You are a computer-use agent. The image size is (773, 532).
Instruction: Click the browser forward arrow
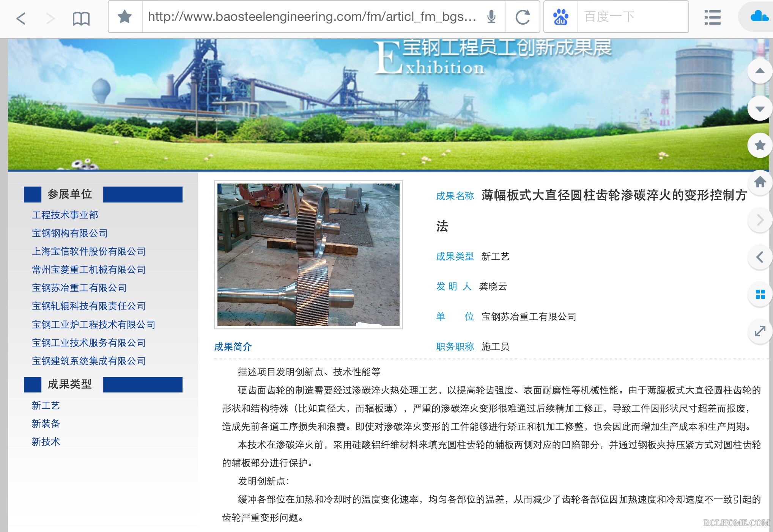[x=50, y=18]
